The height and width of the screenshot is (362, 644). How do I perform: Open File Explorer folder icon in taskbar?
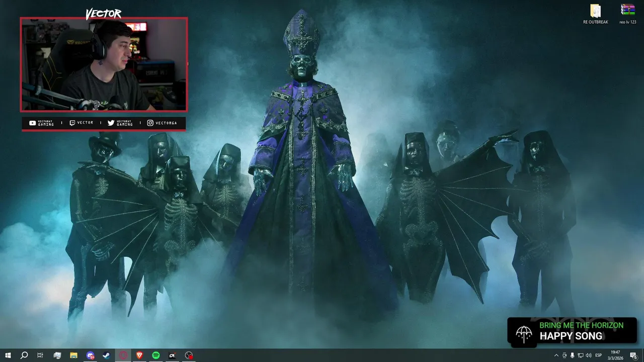point(73,355)
